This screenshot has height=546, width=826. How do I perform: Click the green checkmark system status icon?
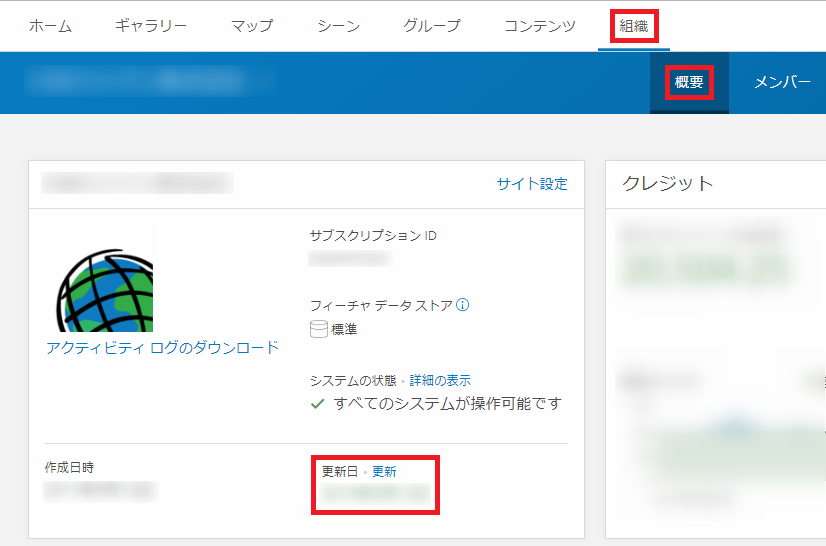(x=318, y=404)
